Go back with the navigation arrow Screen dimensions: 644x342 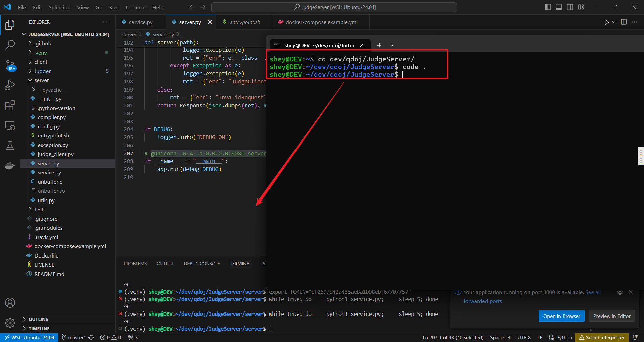point(192,7)
